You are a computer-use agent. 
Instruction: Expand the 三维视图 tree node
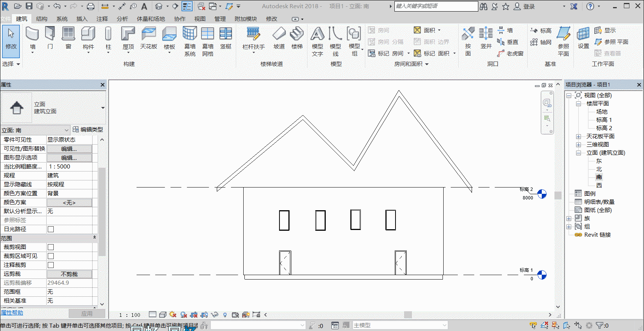578,145
